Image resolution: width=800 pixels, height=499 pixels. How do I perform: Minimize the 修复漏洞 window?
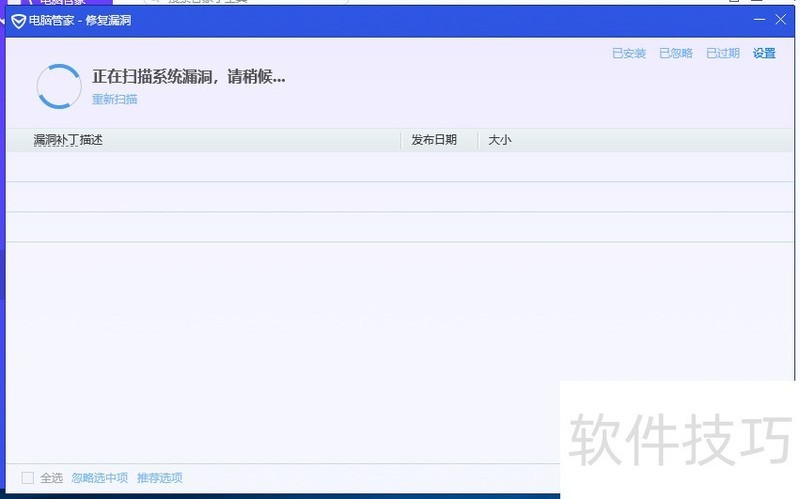[x=757, y=19]
